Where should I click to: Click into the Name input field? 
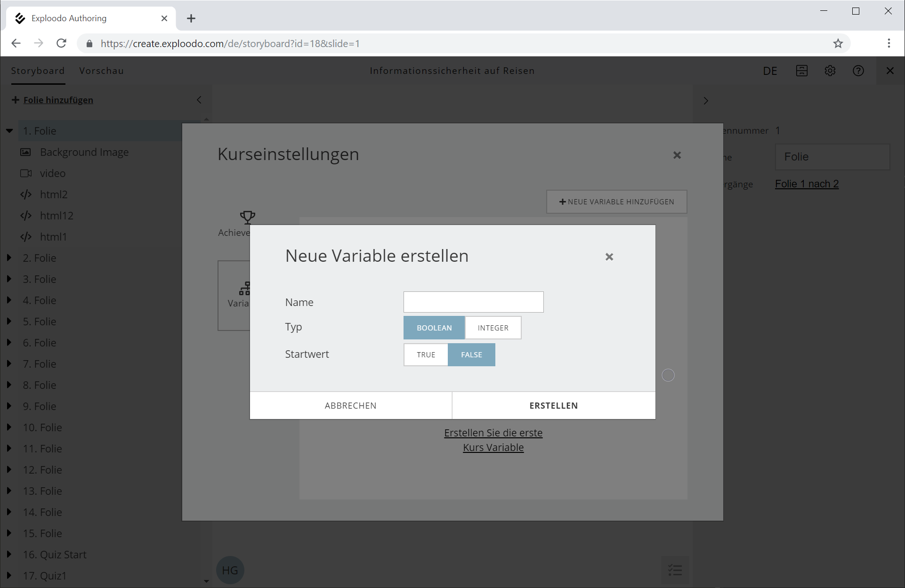[x=473, y=302]
